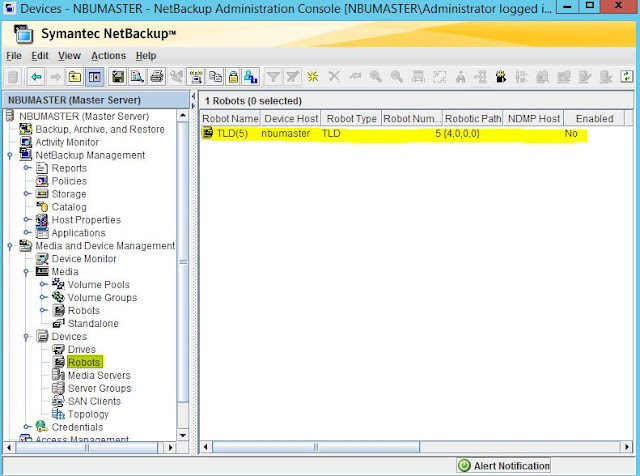The width and height of the screenshot is (640, 476).
Task: Open Print Preview from the toolbar
Action: pyautogui.click(x=137, y=77)
